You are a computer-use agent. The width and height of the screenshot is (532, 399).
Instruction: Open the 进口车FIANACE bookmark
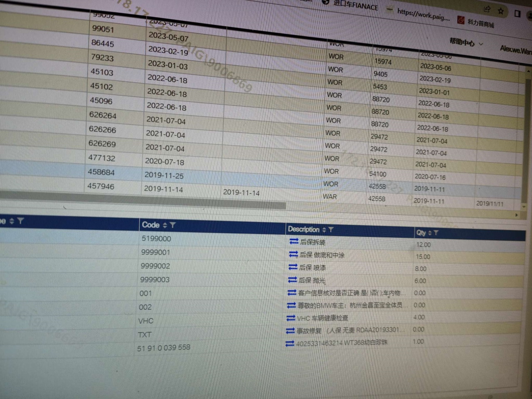350,4
